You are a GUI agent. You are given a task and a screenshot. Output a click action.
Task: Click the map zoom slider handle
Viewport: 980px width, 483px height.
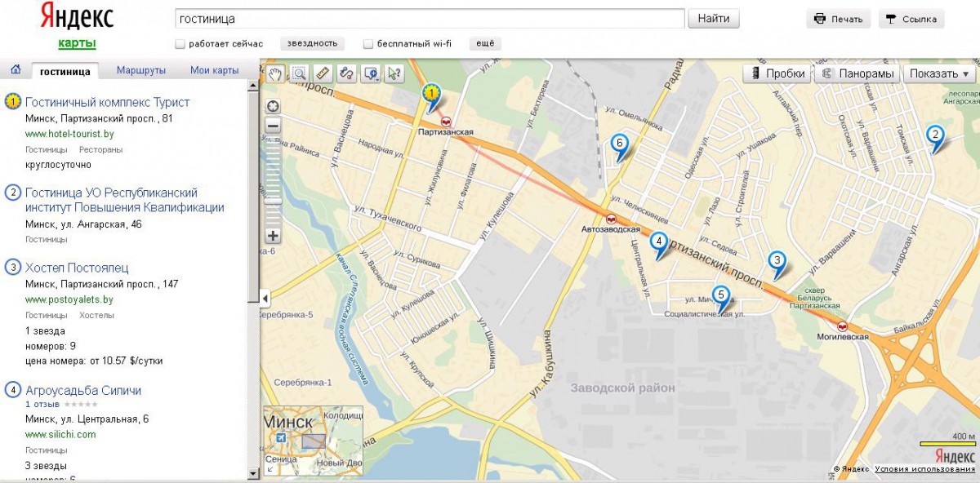click(273, 200)
